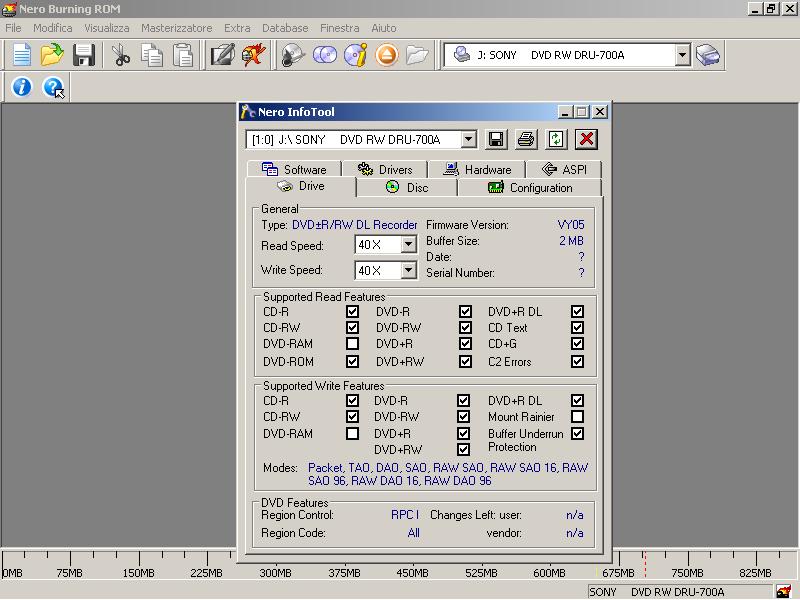The width and height of the screenshot is (800, 600).
Task: Toggle DVD+R DL write checkbox
Action: (577, 401)
